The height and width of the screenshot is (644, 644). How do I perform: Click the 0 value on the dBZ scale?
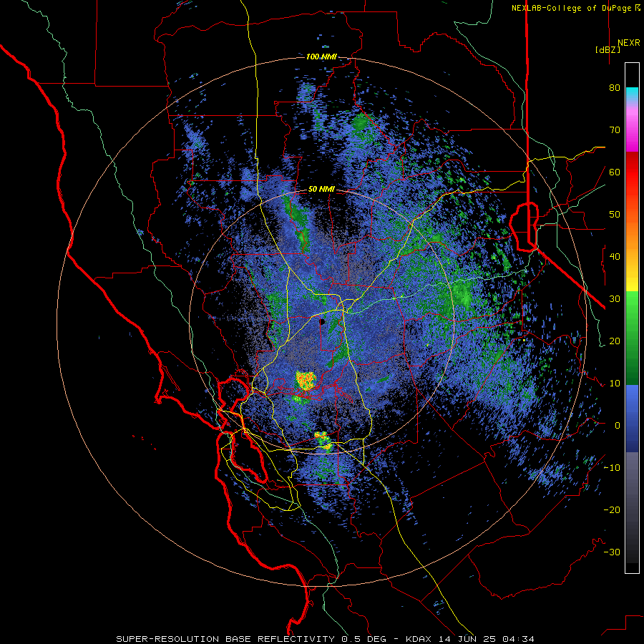click(617, 426)
